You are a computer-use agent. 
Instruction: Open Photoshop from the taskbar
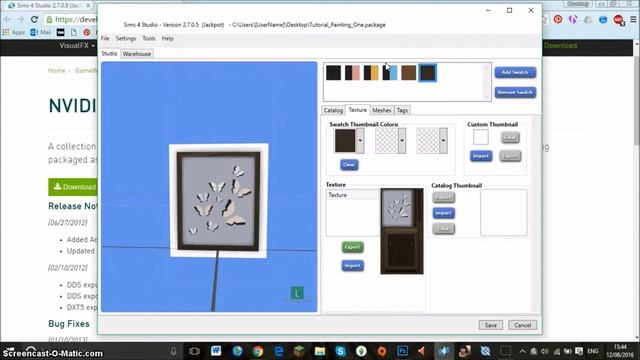tap(402, 351)
